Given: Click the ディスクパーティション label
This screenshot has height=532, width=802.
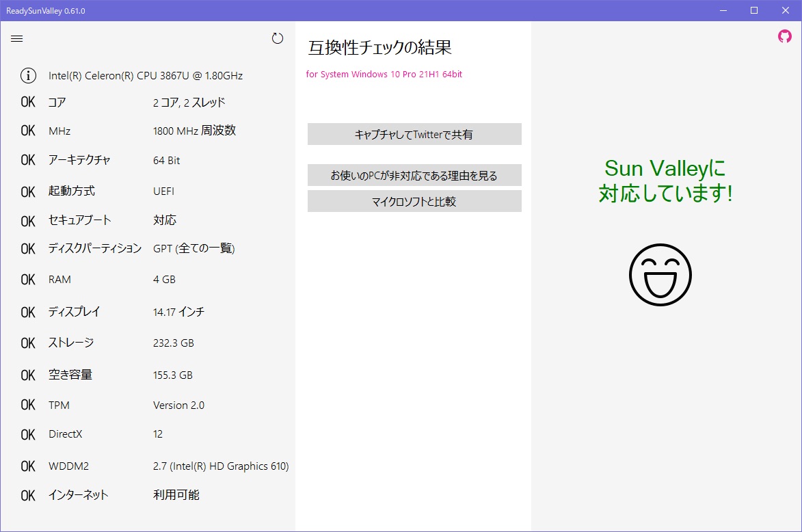Looking at the screenshot, I should 94,249.
